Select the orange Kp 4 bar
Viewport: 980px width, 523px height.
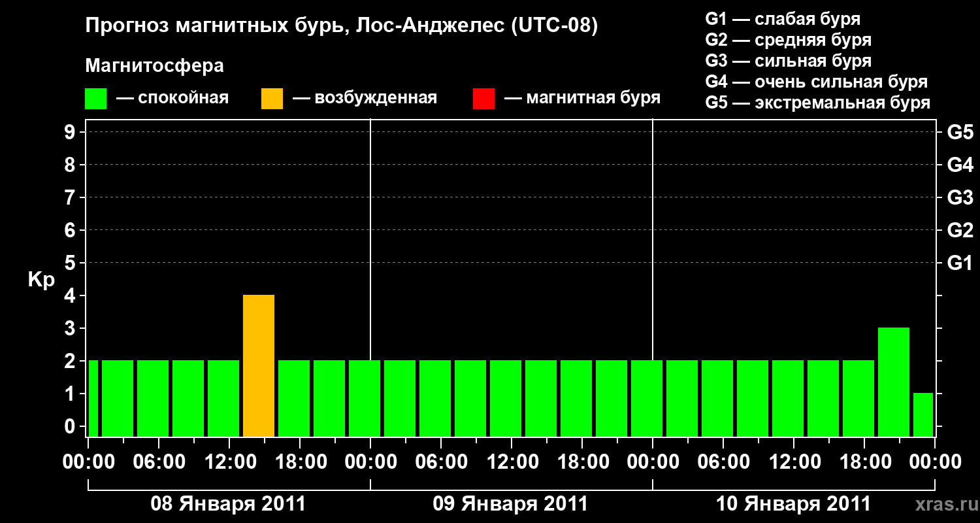[x=259, y=366]
